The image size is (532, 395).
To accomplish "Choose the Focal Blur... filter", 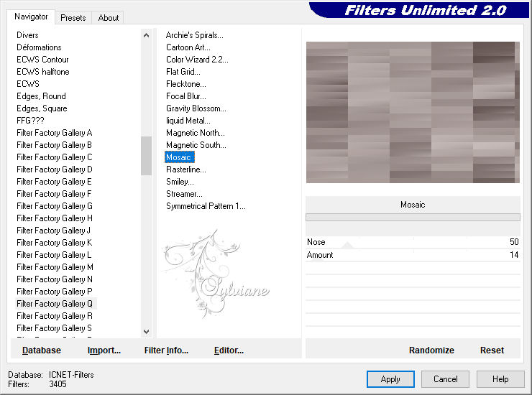I will click(x=186, y=96).
